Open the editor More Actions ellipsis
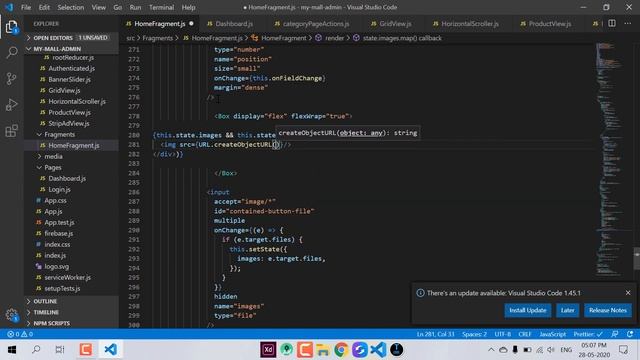Viewport: 640px width, 360px height. [628, 24]
